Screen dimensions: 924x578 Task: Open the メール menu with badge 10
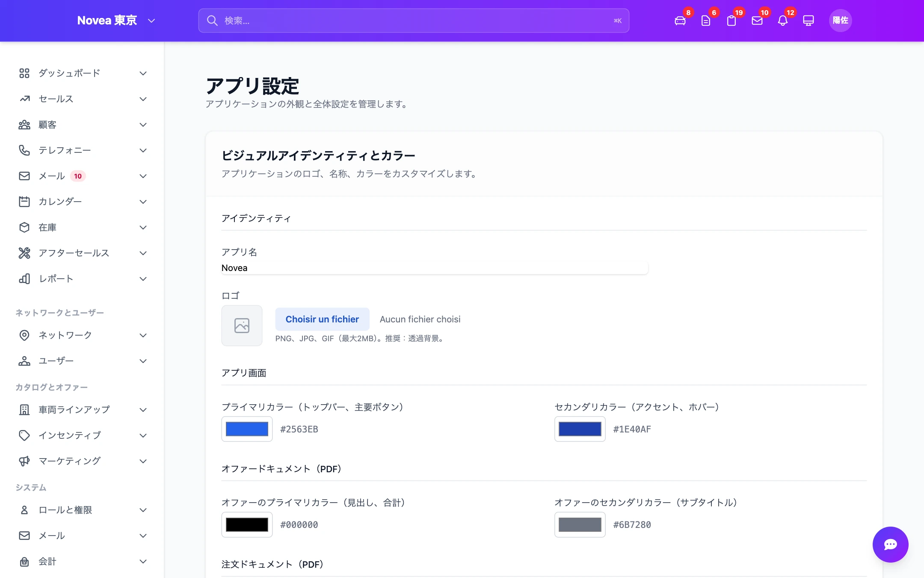tap(82, 176)
